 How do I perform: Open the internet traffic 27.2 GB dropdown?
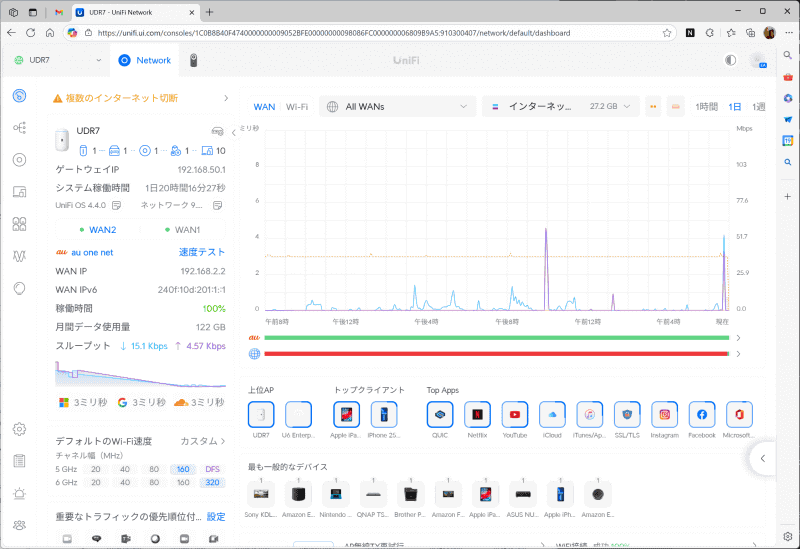560,107
